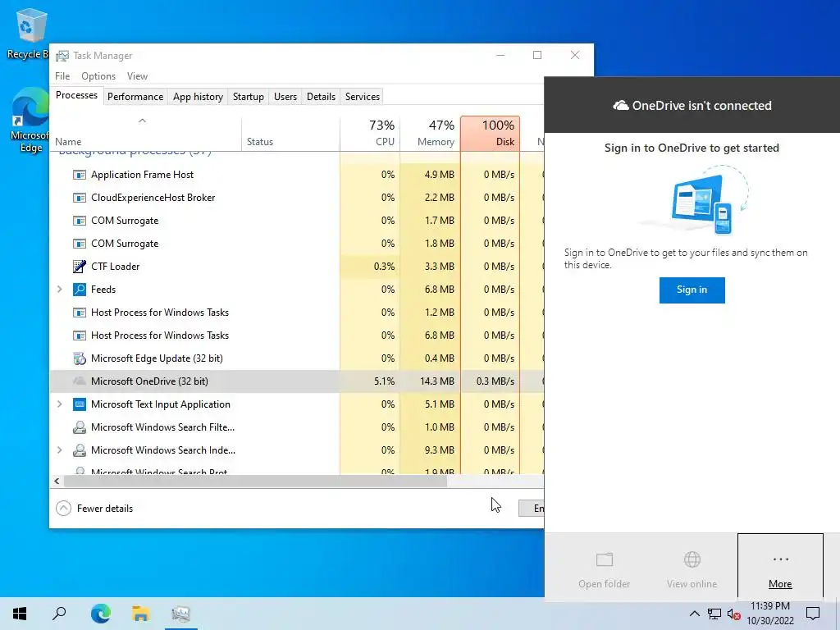The image size is (840, 630).
Task: Open the notification center icon
Action: point(813,614)
